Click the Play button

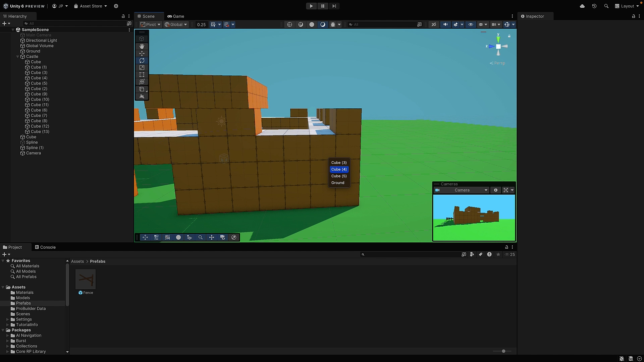pyautogui.click(x=311, y=6)
